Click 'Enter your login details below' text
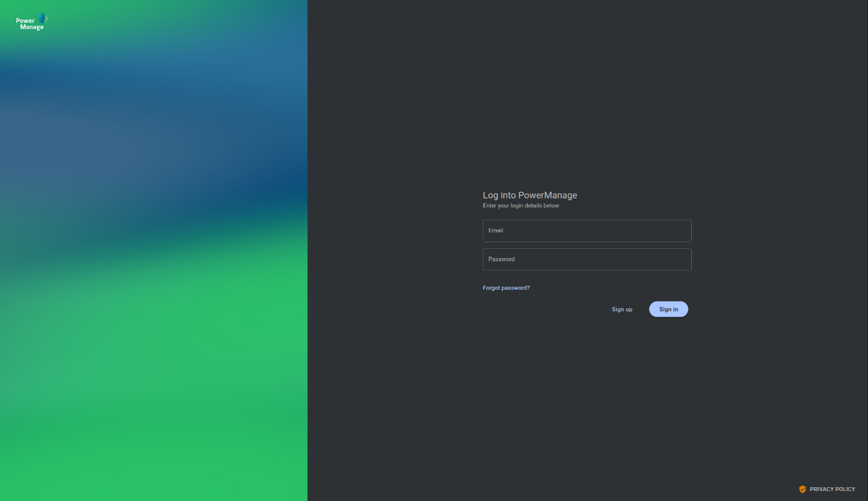The image size is (868, 501). pos(520,205)
